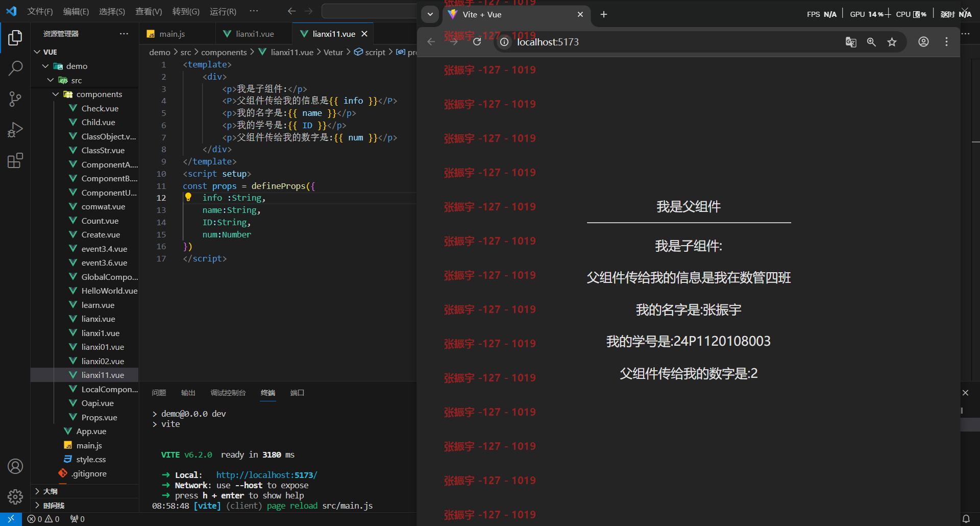Open the 选择(S) menu

coord(112,11)
